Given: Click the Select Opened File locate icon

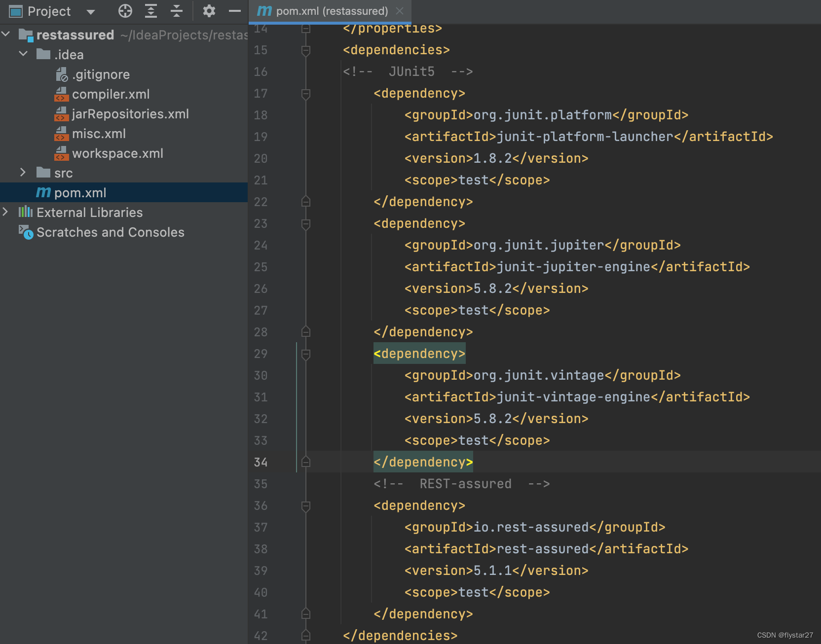Looking at the screenshot, I should (125, 11).
